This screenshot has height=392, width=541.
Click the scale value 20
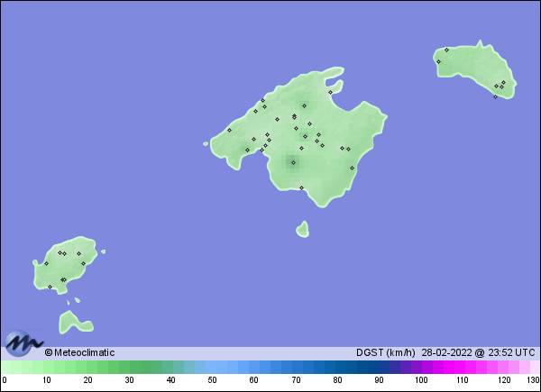[88, 380]
